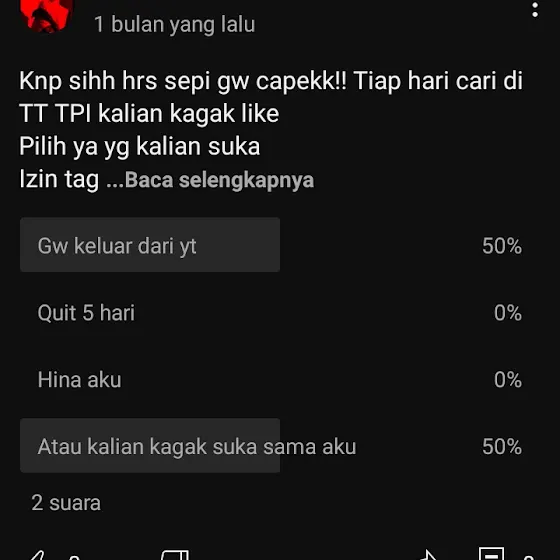Share the post using the arrow icon
This screenshot has width=560, height=560.
tap(428, 555)
